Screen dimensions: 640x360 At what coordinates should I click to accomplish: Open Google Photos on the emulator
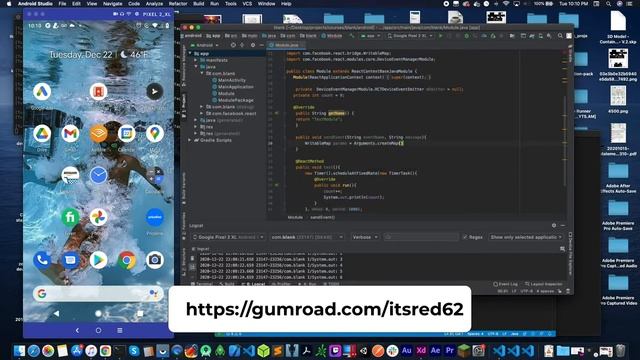[x=98, y=217]
